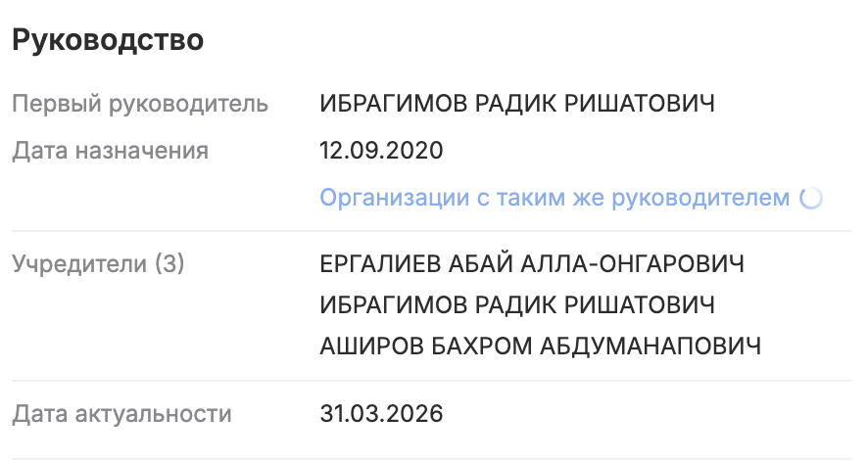This screenshot has height=462, width=868.
Task: Open "Организации с таким же руководителем" link
Action: (x=555, y=199)
